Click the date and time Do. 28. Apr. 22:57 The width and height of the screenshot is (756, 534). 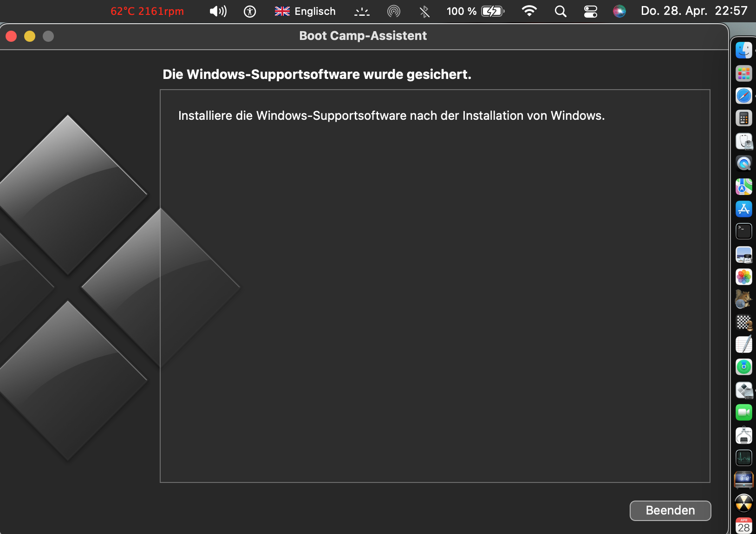tap(694, 11)
